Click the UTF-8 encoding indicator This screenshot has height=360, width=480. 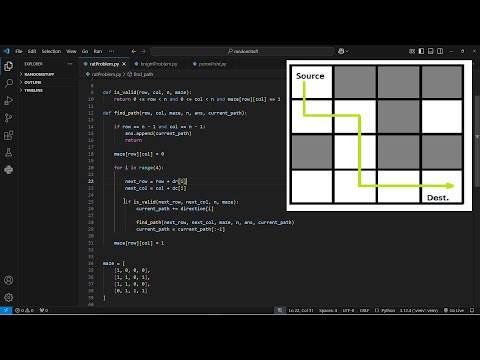click(348, 310)
